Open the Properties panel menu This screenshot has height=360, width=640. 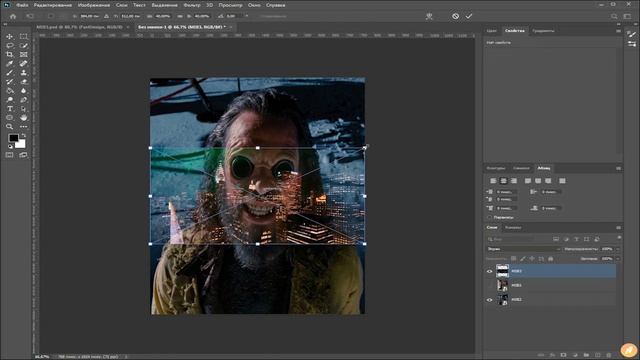point(618,31)
